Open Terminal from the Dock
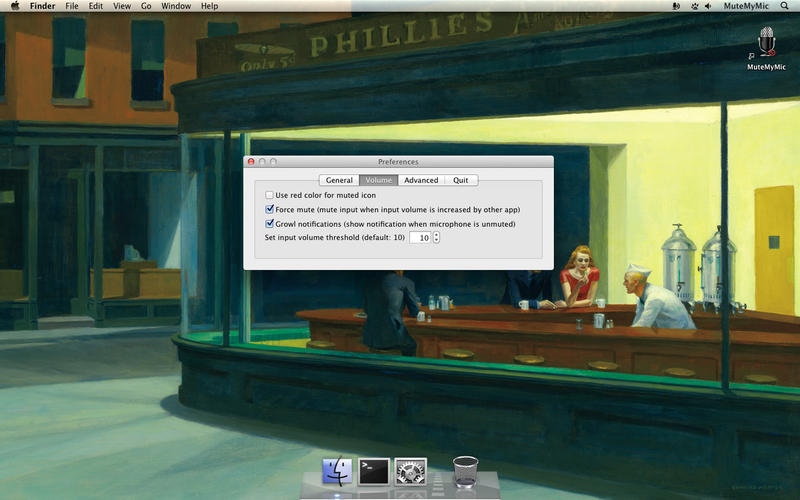Screen dimensions: 800x500 coord(374,471)
